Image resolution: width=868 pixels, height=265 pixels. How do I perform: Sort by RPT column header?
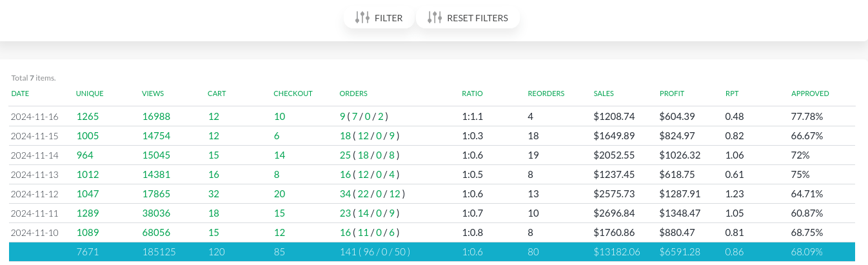(732, 93)
